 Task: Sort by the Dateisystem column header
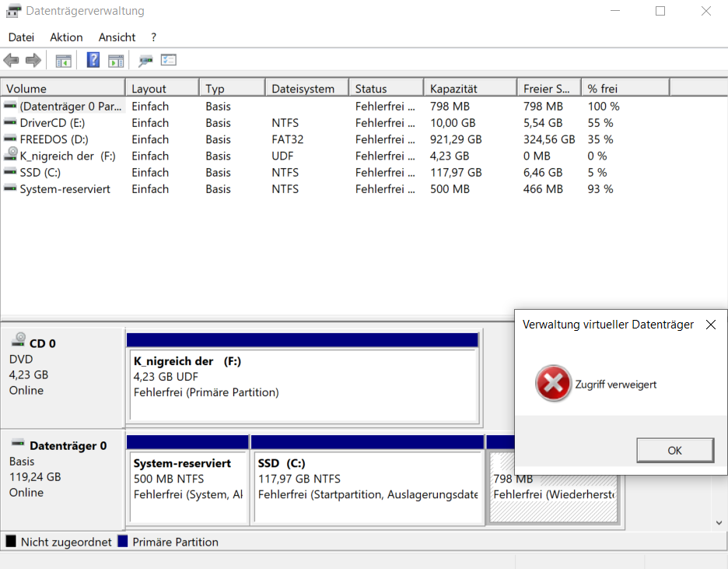[x=307, y=88]
